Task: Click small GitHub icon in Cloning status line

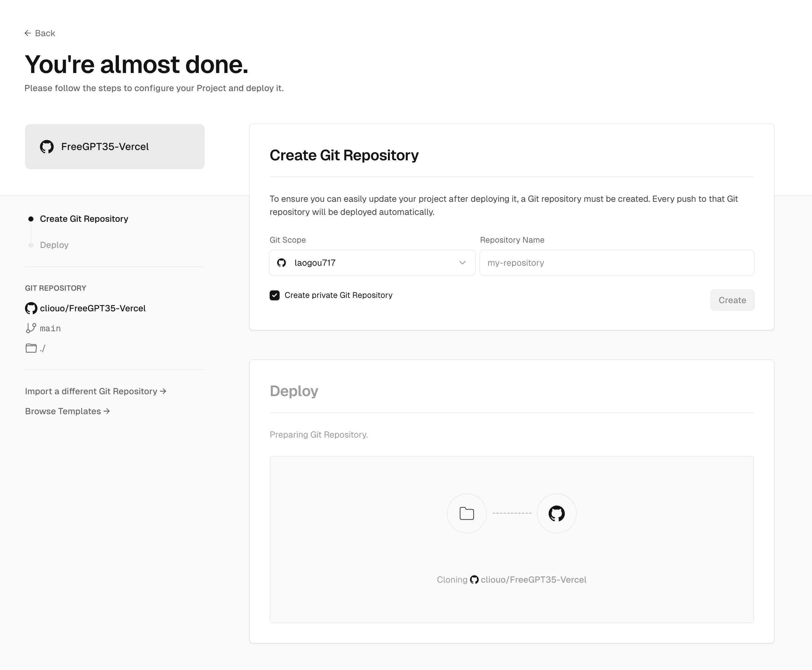Action: click(x=474, y=580)
